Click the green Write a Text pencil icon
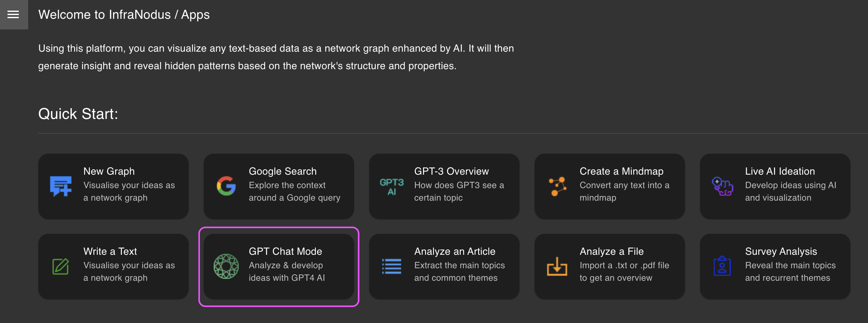Image resolution: width=868 pixels, height=323 pixels. point(61,266)
